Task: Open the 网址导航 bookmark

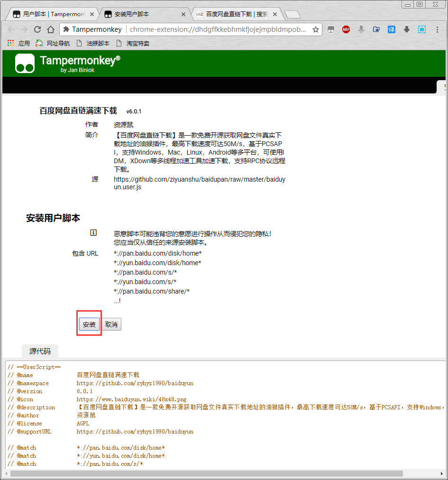Action: coord(53,43)
